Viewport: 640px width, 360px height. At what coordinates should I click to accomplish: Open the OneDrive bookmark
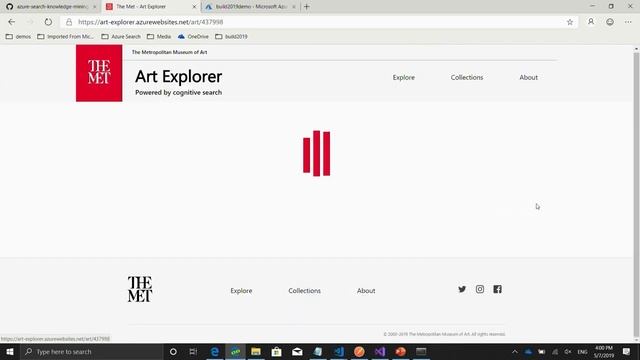pyautogui.click(x=193, y=36)
